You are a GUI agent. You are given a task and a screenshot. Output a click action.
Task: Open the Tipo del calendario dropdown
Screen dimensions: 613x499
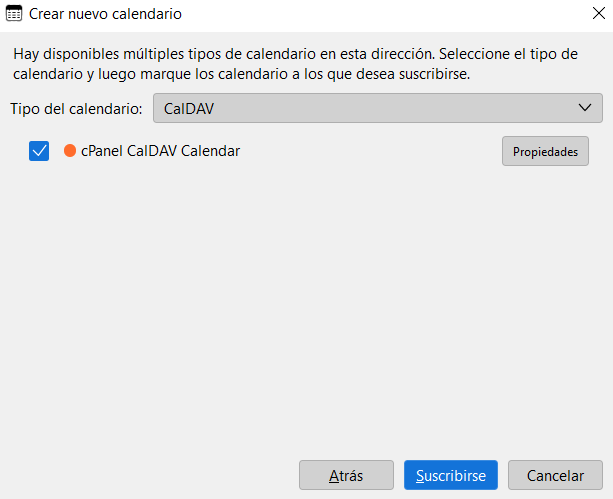tap(377, 108)
